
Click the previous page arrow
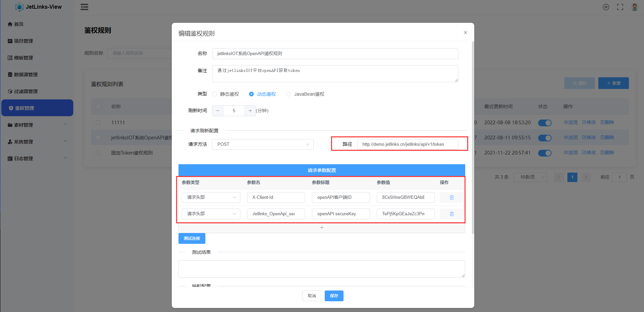[x=559, y=177]
